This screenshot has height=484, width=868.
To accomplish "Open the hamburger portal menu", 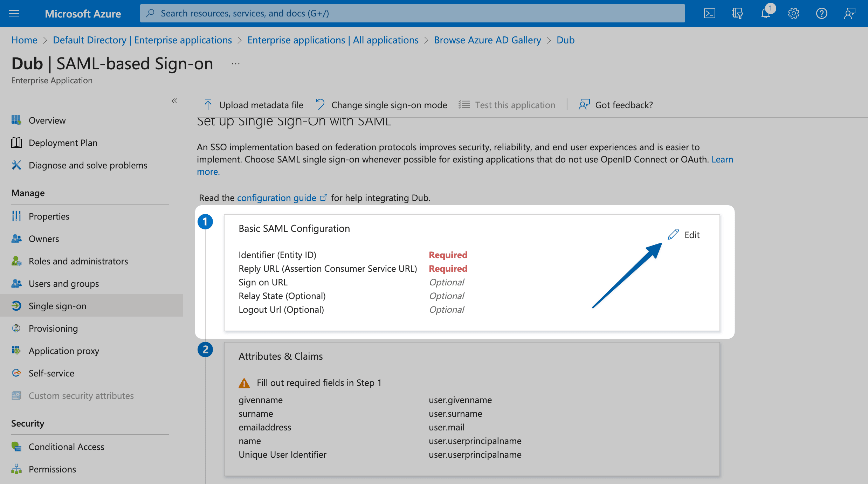I will pos(14,13).
